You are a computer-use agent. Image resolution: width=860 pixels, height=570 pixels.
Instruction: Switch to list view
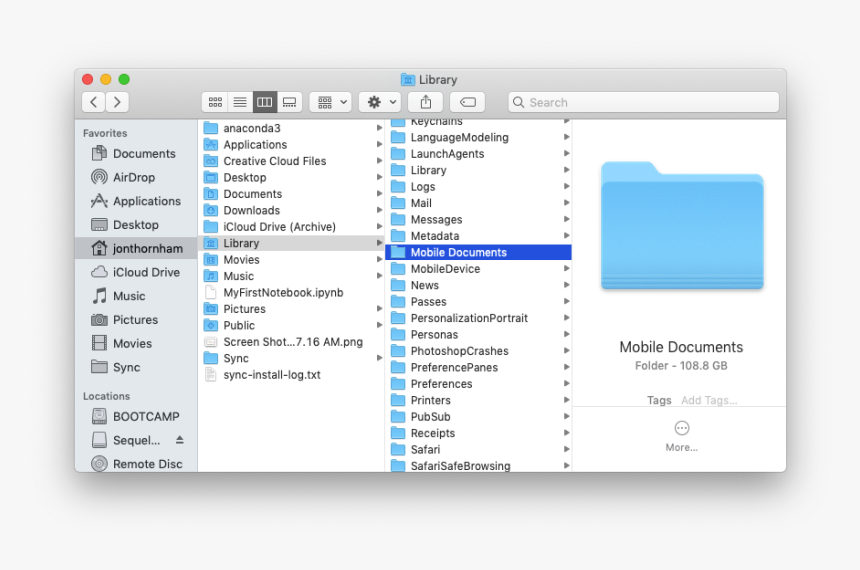coord(240,102)
